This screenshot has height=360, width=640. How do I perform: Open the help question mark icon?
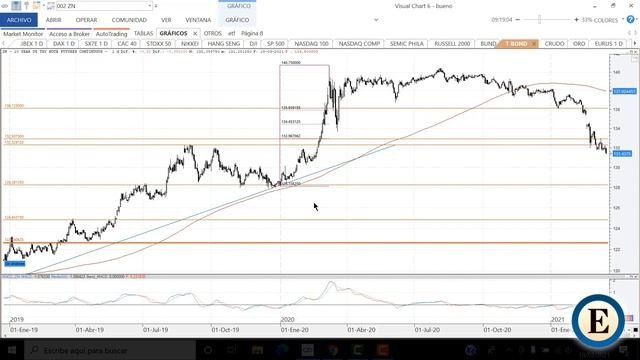click(x=631, y=20)
